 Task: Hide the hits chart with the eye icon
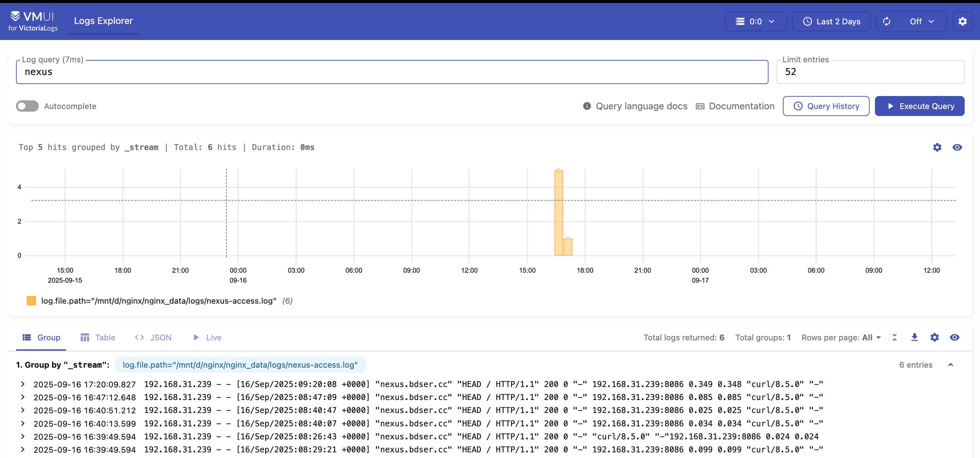point(957,147)
